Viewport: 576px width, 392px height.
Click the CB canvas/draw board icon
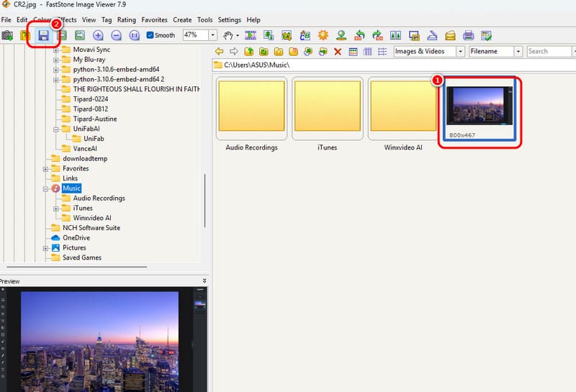(x=305, y=35)
